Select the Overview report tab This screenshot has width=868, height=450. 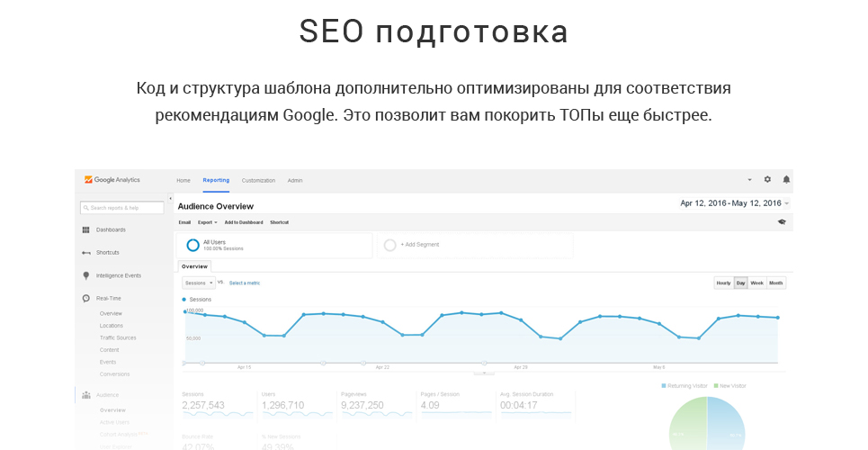click(x=194, y=266)
